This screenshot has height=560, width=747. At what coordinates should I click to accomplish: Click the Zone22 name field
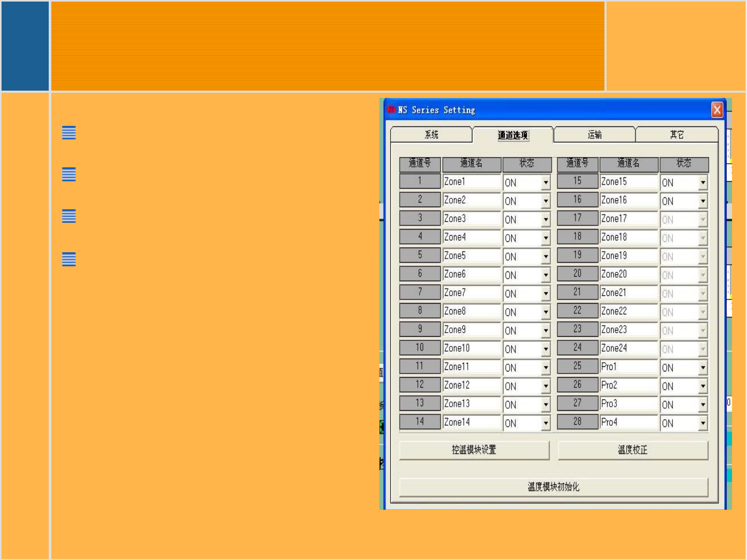tap(629, 311)
